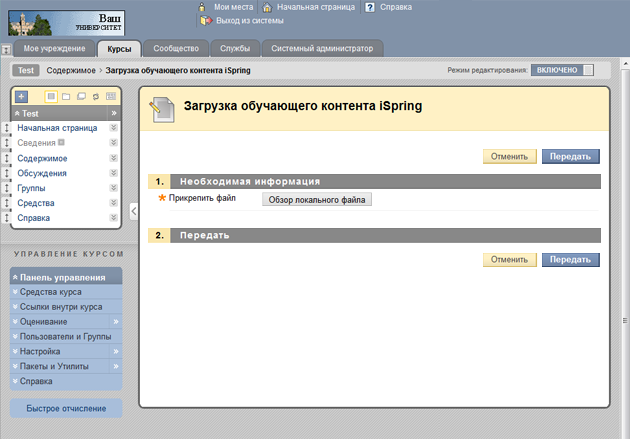Expand Ссылки внутри курса section

pyautogui.click(x=15, y=306)
